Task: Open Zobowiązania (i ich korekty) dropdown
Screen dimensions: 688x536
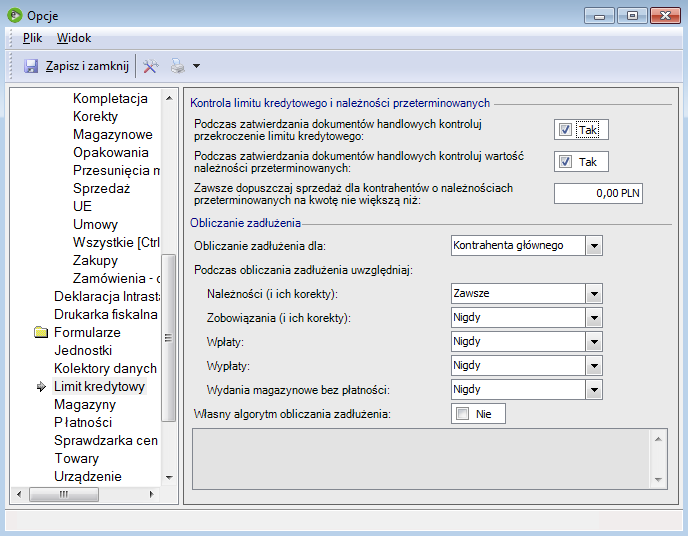Action: (594, 318)
